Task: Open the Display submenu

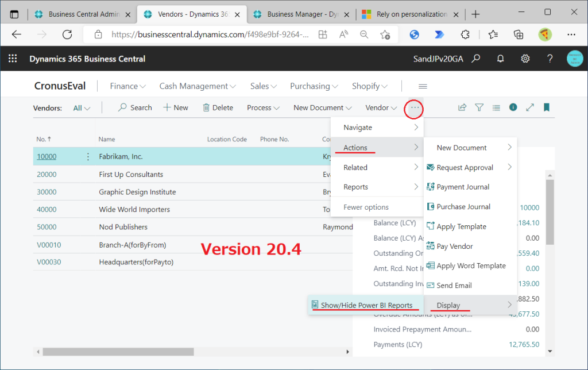Action: click(470, 305)
